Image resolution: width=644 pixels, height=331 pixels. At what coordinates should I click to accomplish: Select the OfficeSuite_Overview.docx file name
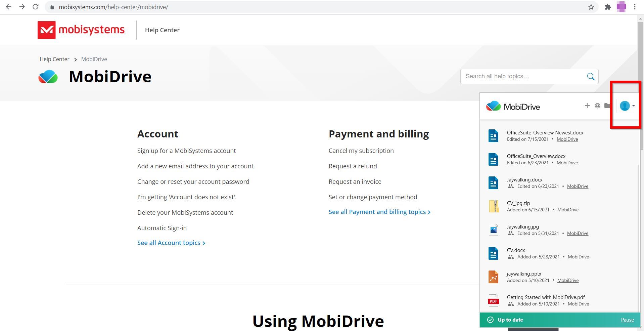click(x=536, y=156)
